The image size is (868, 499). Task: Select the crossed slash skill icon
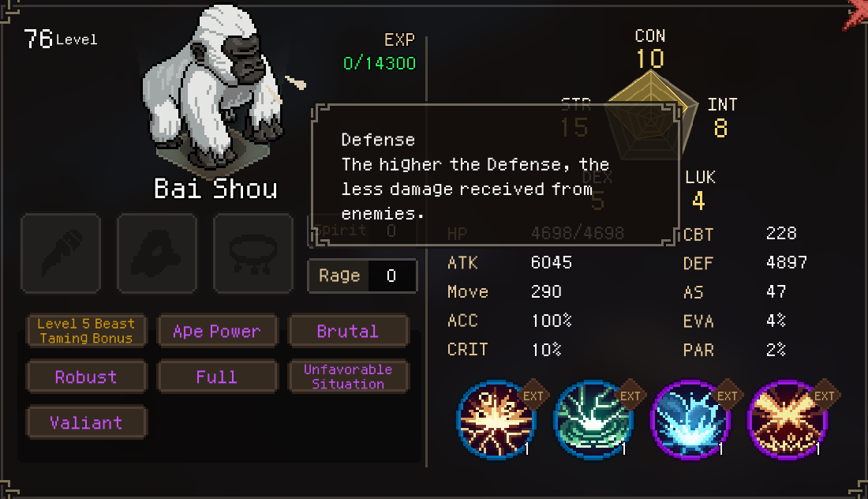pyautogui.click(x=787, y=419)
